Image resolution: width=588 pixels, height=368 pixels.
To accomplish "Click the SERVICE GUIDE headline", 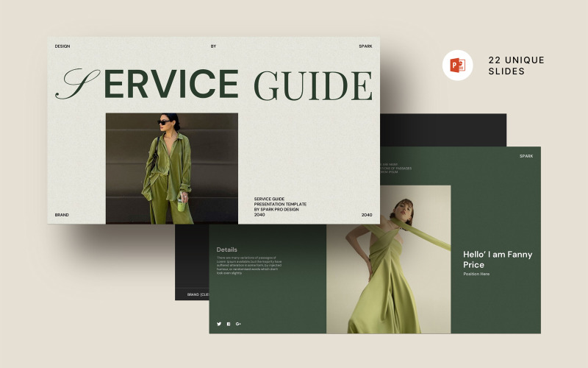I will [214, 84].
